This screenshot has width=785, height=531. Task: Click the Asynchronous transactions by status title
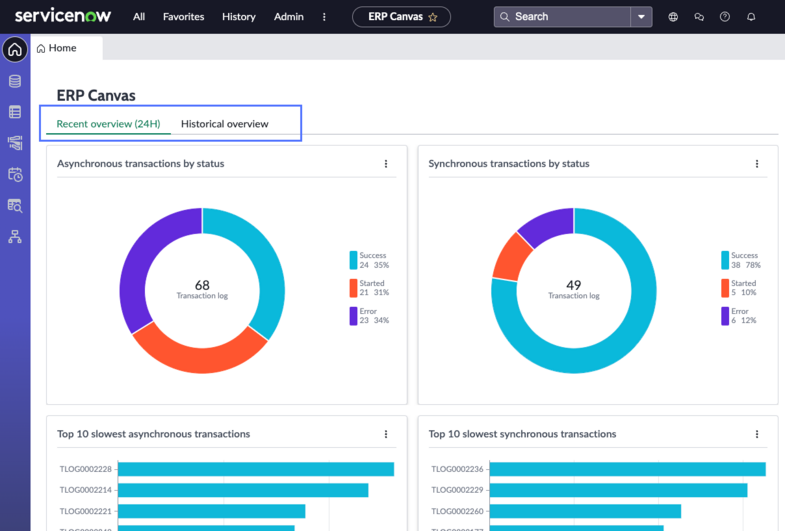140,164
